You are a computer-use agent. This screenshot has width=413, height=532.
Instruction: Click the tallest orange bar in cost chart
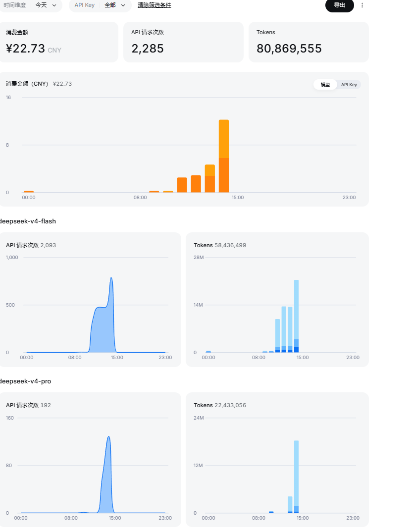[224, 156]
